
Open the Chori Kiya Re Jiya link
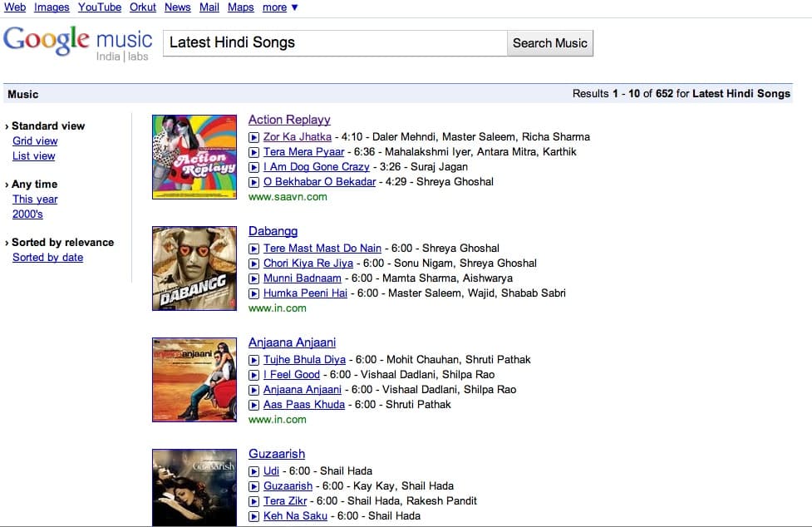tap(308, 263)
